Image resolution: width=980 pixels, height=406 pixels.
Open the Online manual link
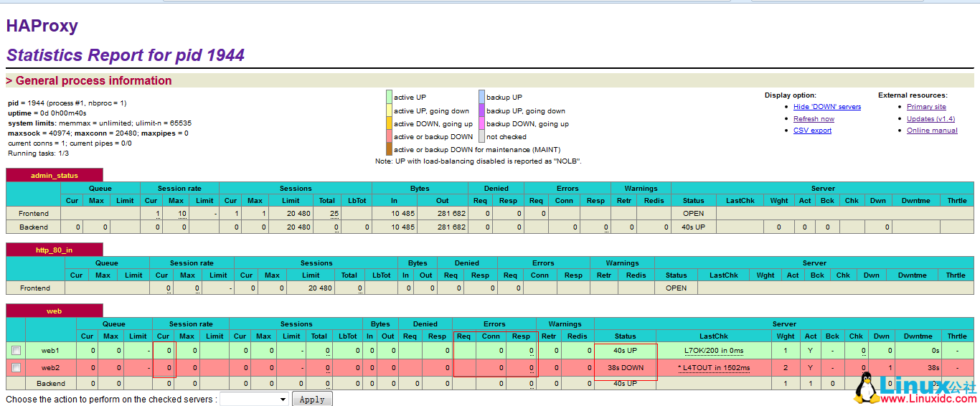[x=932, y=131]
